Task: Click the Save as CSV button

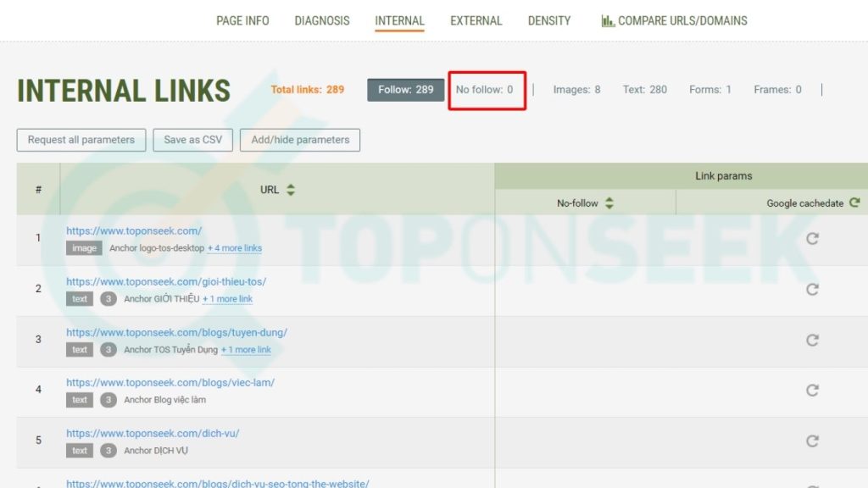Action: click(192, 140)
